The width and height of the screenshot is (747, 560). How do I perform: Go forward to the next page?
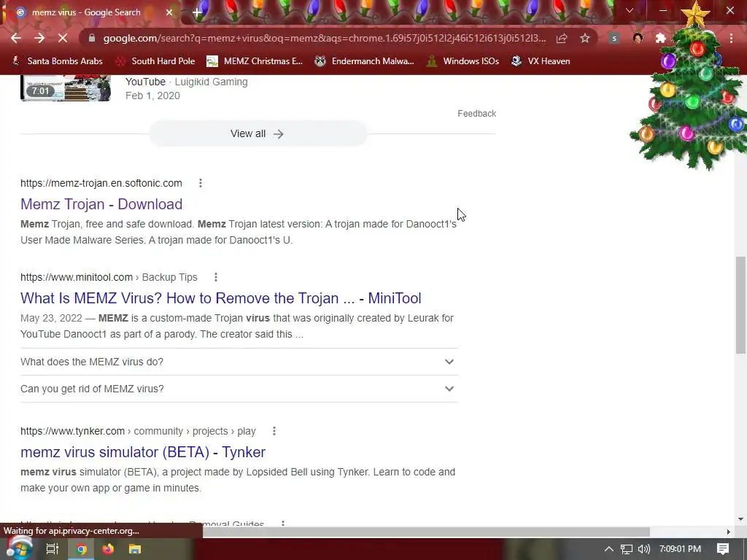pyautogui.click(x=39, y=38)
